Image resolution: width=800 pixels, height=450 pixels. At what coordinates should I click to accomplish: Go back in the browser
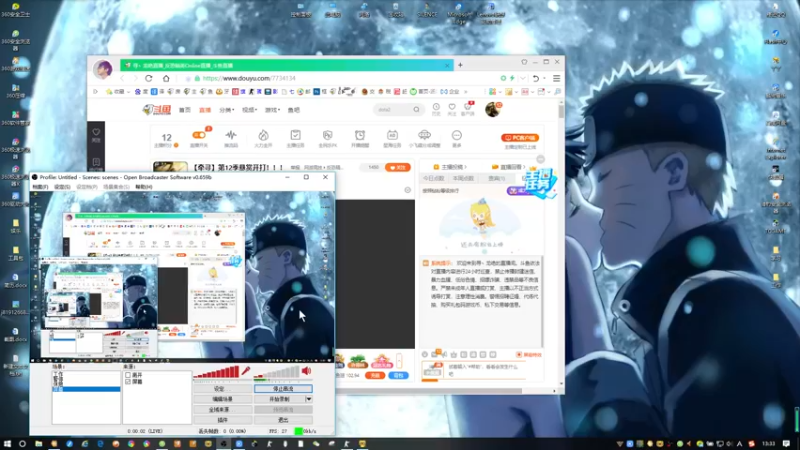pos(122,78)
